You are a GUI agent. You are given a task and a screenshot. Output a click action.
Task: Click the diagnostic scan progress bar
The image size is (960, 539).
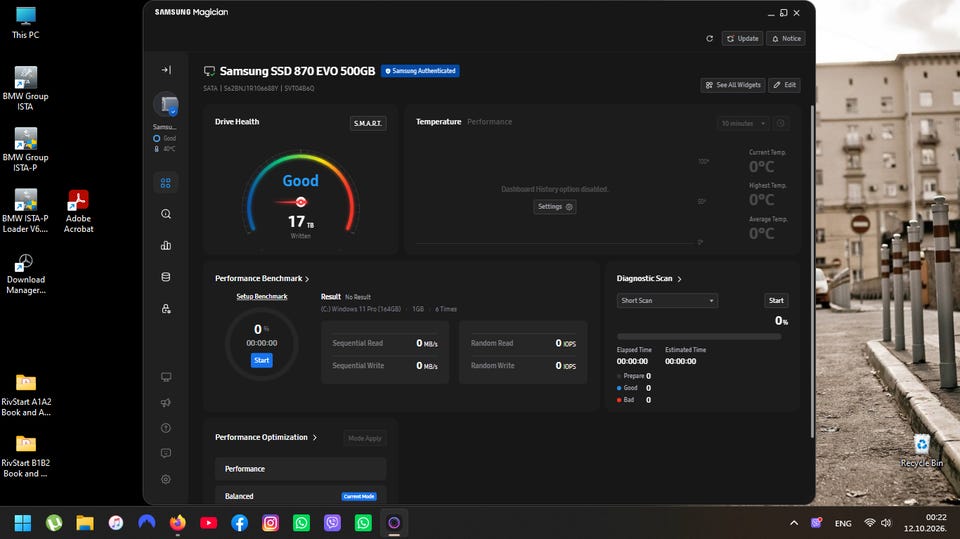tap(699, 336)
